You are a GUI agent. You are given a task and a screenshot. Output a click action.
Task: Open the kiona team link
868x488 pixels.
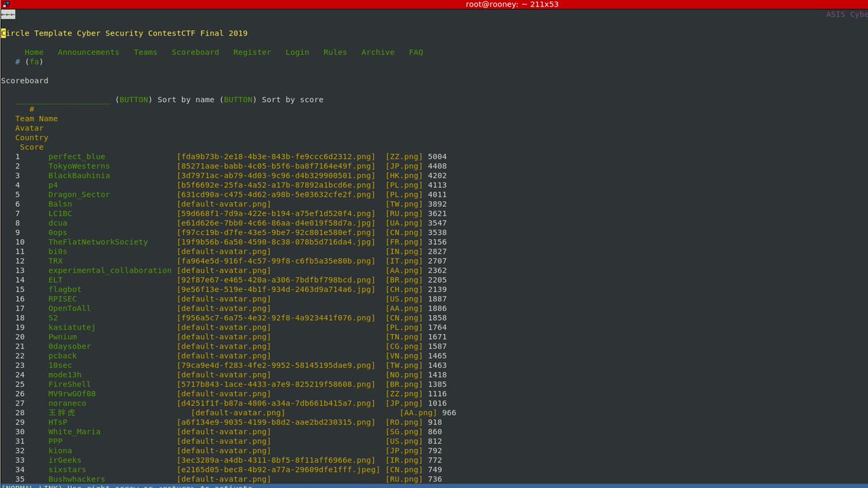pos(60,450)
